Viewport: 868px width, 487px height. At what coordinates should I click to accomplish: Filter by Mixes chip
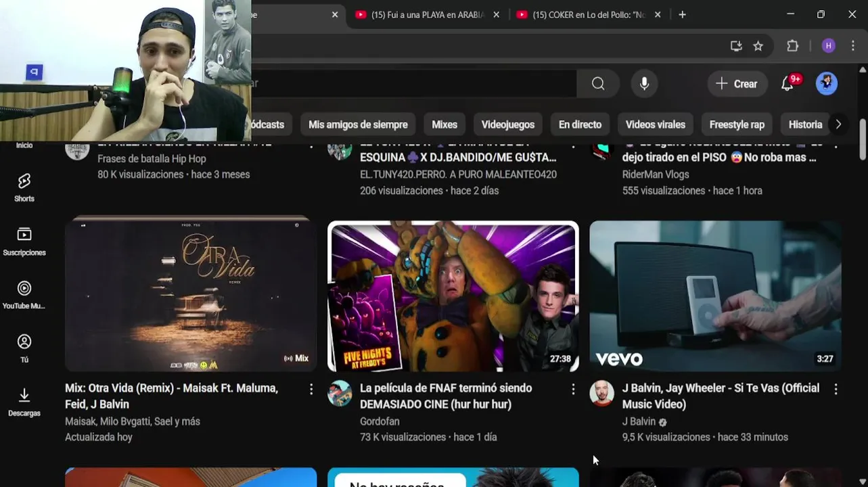pyautogui.click(x=444, y=124)
